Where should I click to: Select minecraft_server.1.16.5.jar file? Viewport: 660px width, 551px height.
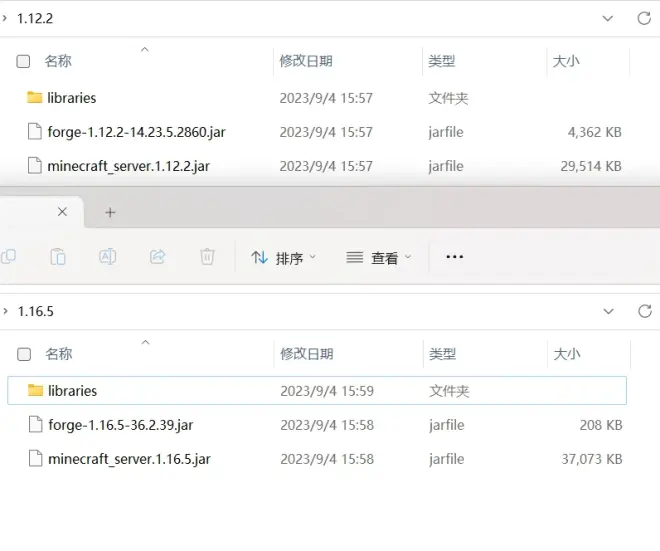coord(317,459)
